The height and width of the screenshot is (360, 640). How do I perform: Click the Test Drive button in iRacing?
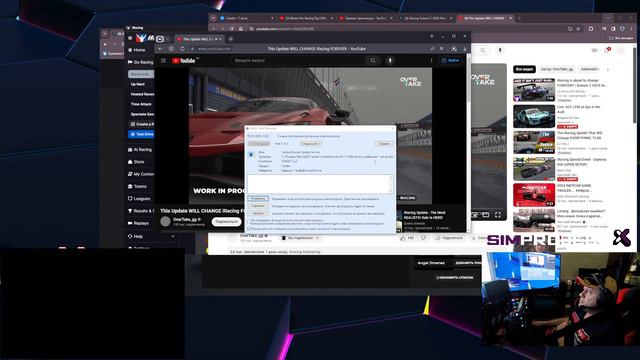(x=141, y=134)
